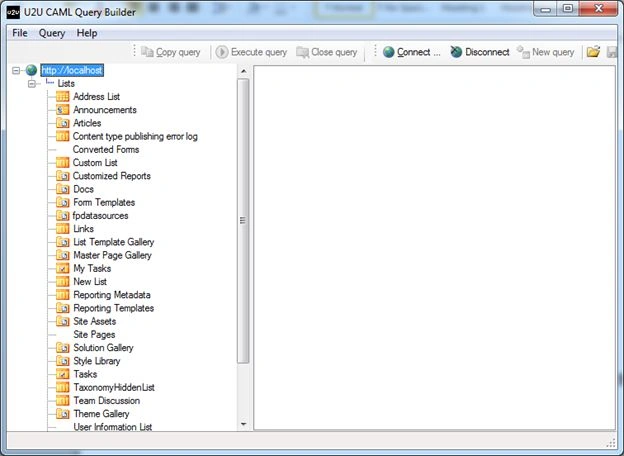Select the Announcements text label

(x=105, y=110)
